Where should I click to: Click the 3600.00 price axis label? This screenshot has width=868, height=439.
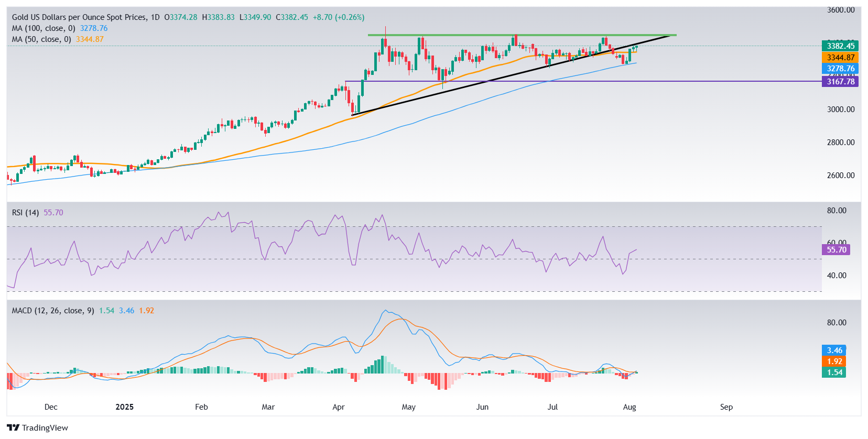tap(840, 10)
